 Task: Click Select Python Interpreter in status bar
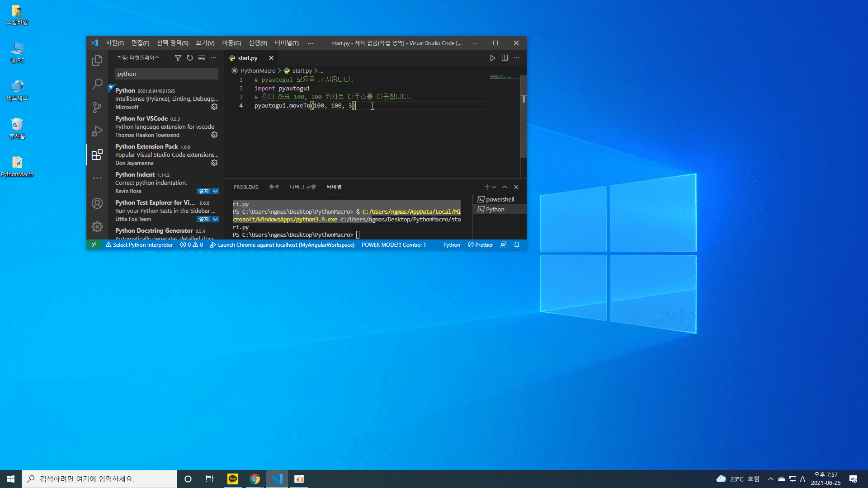point(139,245)
